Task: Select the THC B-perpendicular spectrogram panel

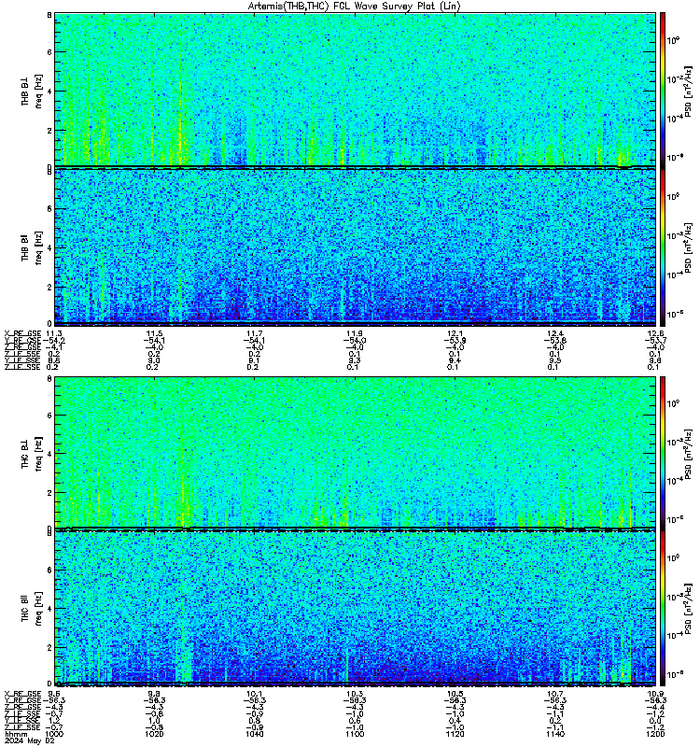Action: (356, 452)
